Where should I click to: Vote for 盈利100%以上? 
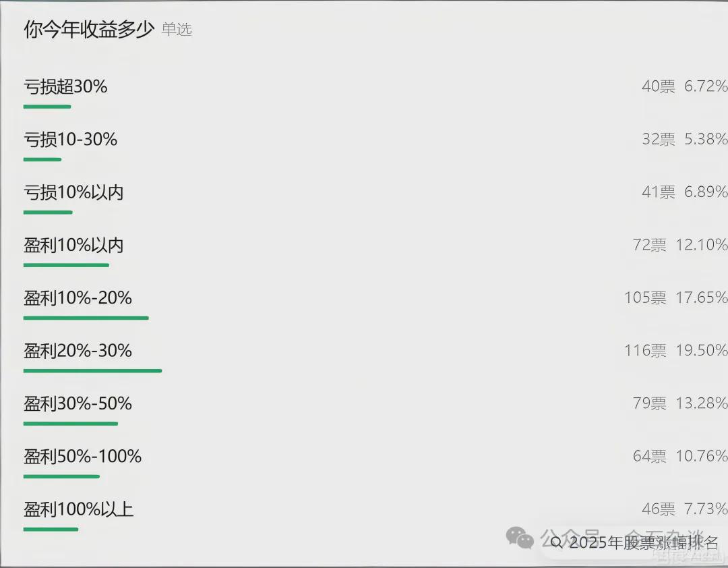coord(78,509)
